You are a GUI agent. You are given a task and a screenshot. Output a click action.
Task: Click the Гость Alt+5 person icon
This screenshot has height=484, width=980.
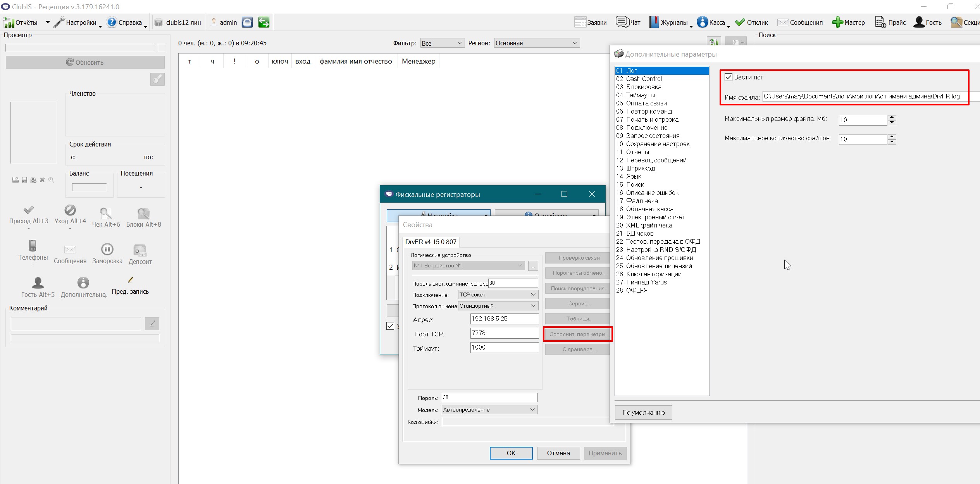coord(38,282)
